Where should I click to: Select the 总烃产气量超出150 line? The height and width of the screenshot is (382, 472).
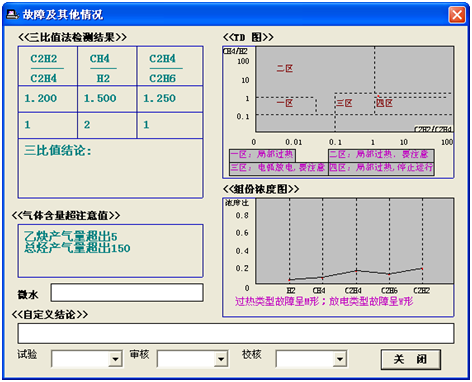[x=77, y=248]
